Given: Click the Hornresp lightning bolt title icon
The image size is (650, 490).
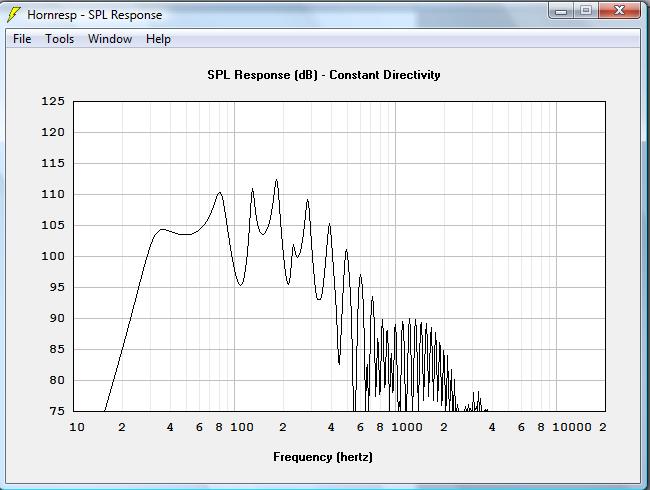Looking at the screenshot, I should pos(14,15).
